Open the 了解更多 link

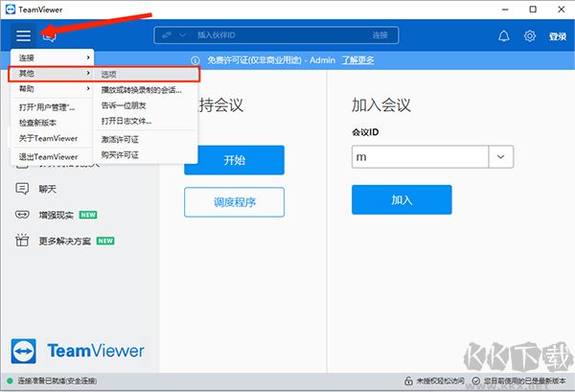357,60
